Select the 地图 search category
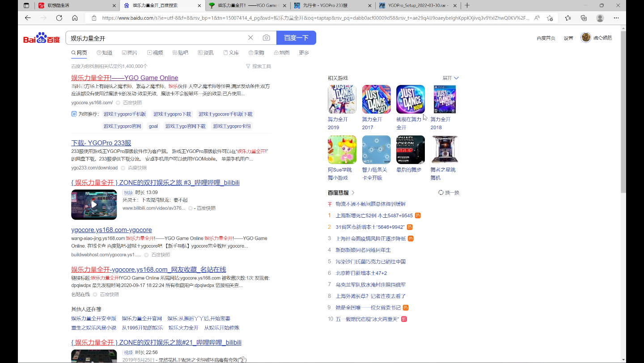The image size is (644, 363). pos(282,53)
